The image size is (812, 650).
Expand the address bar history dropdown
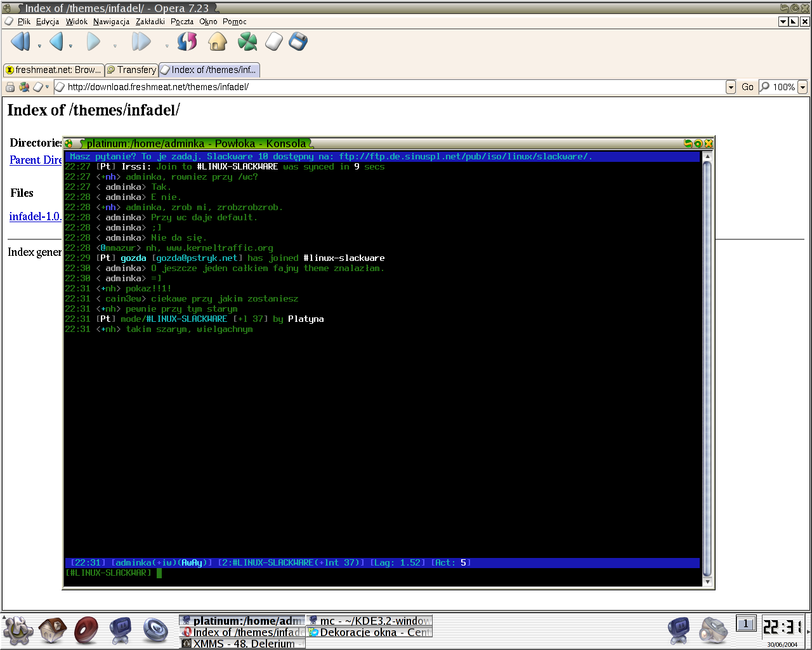coord(731,87)
